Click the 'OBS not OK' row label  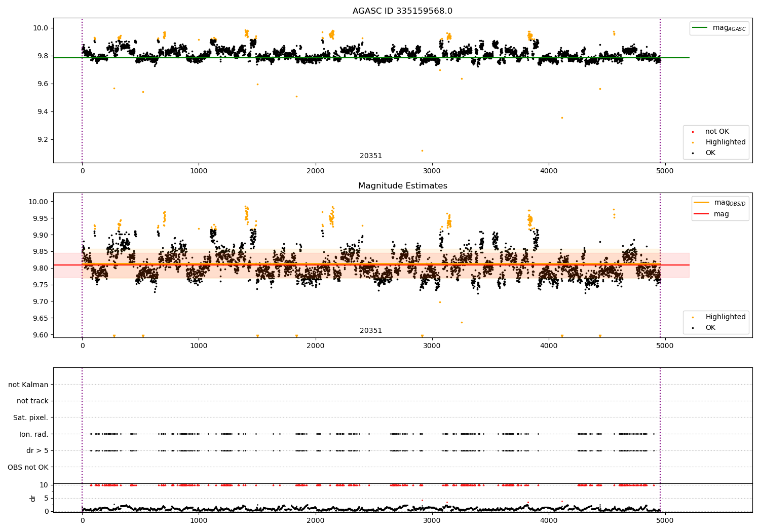(x=28, y=467)
